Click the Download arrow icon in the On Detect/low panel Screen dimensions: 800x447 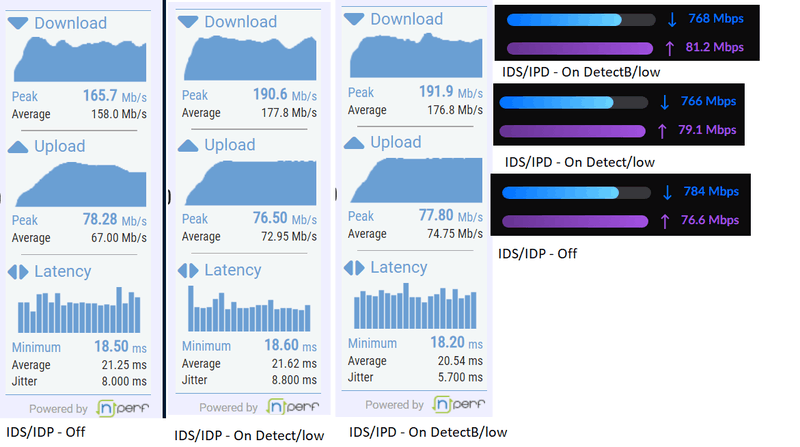click(188, 22)
